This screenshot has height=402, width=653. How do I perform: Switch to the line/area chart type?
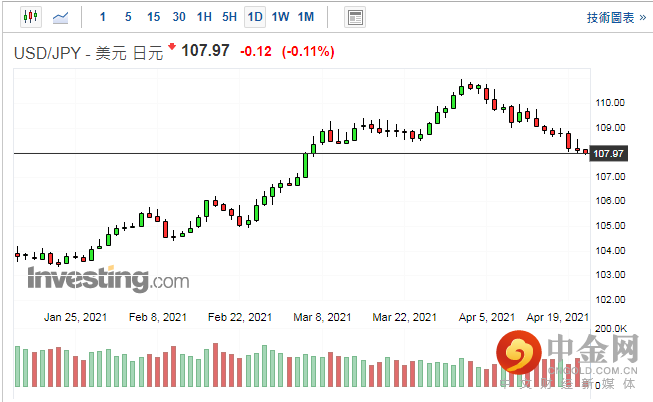tap(60, 17)
